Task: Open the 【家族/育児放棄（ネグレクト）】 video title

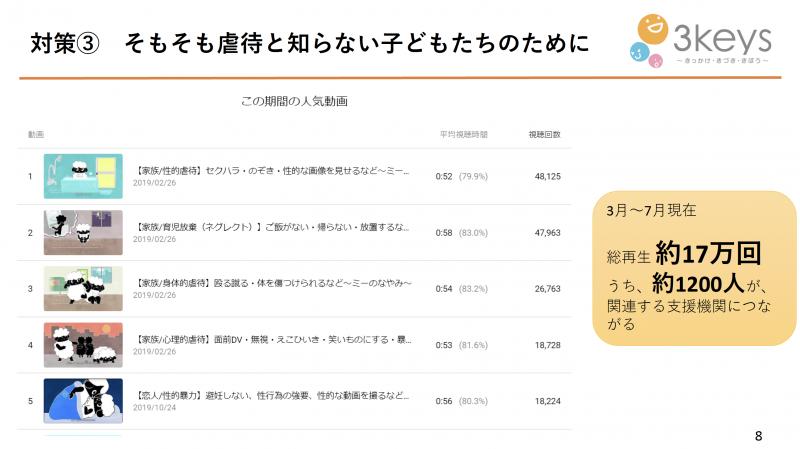Action: (x=272, y=227)
